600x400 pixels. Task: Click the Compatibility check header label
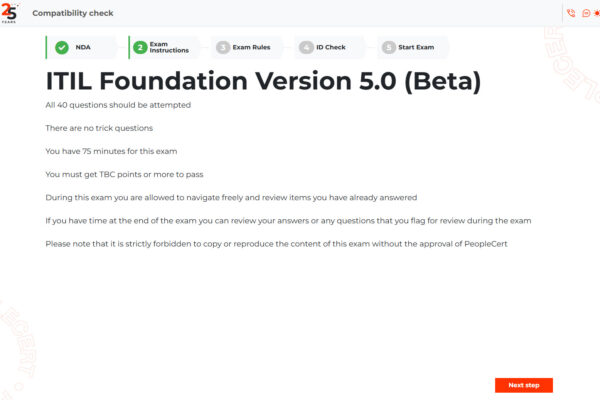point(72,14)
